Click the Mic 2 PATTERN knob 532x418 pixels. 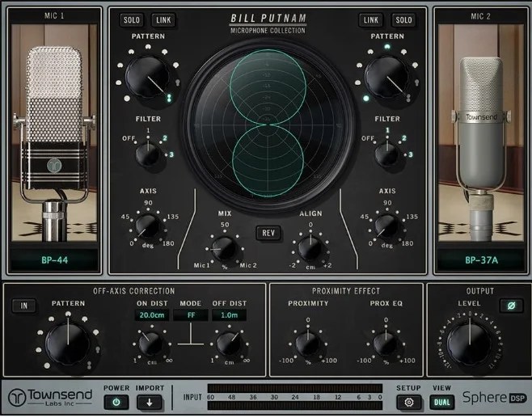[x=387, y=78]
